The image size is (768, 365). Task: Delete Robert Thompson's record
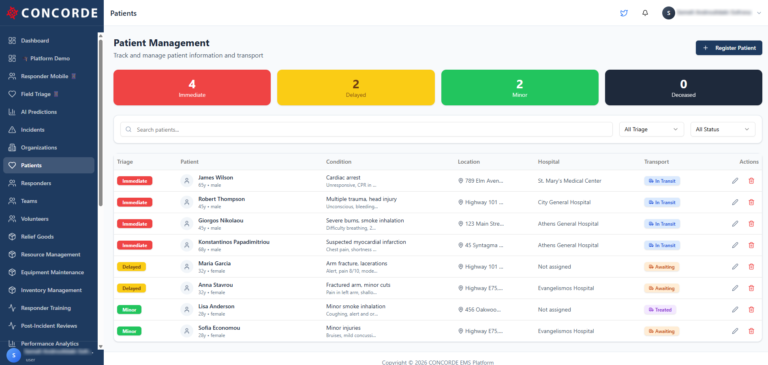(x=751, y=202)
